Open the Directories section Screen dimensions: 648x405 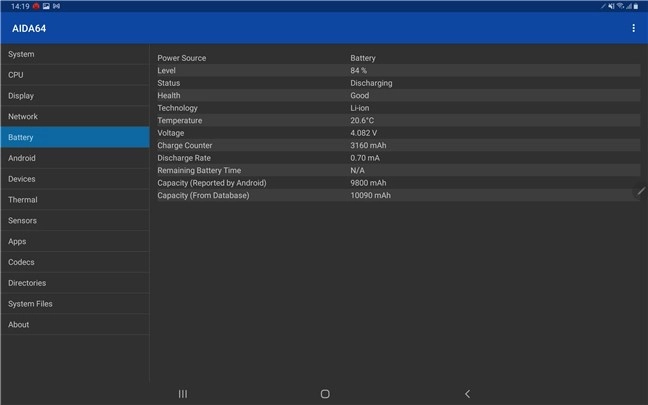tap(75, 283)
